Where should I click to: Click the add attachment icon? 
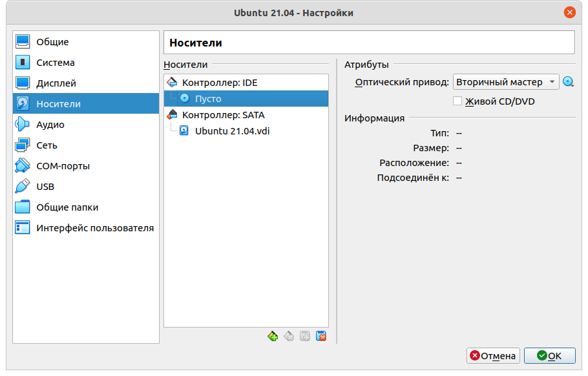tap(305, 336)
